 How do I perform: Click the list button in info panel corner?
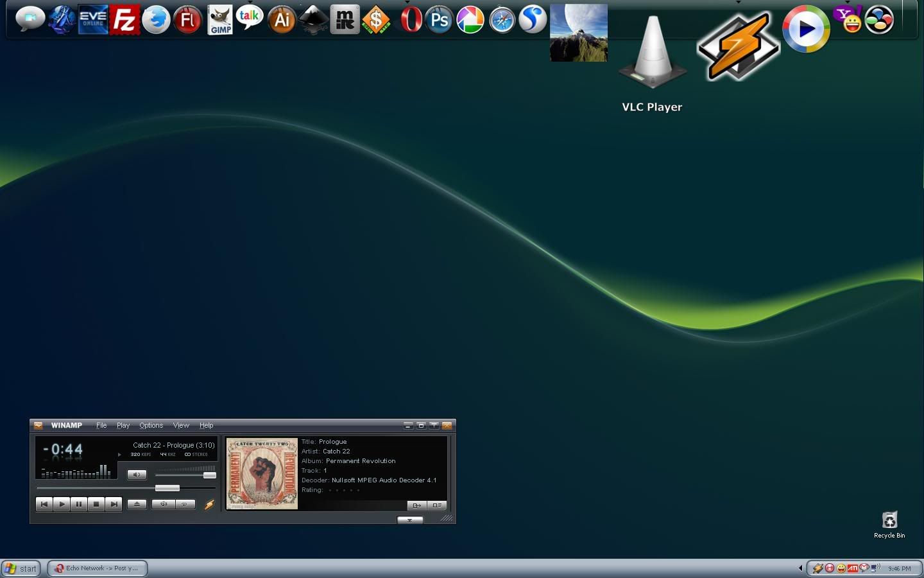(436, 505)
